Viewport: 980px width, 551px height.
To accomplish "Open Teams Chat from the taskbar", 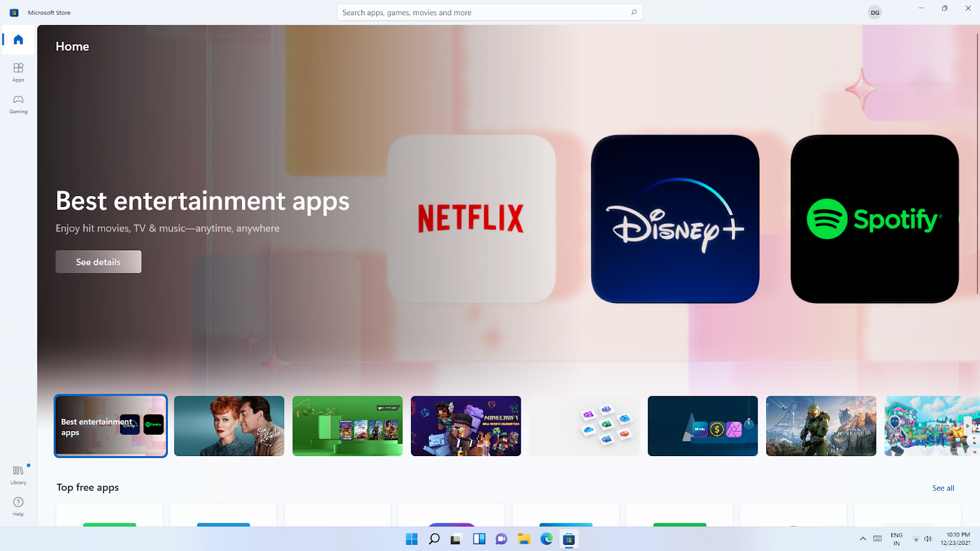I will [501, 539].
